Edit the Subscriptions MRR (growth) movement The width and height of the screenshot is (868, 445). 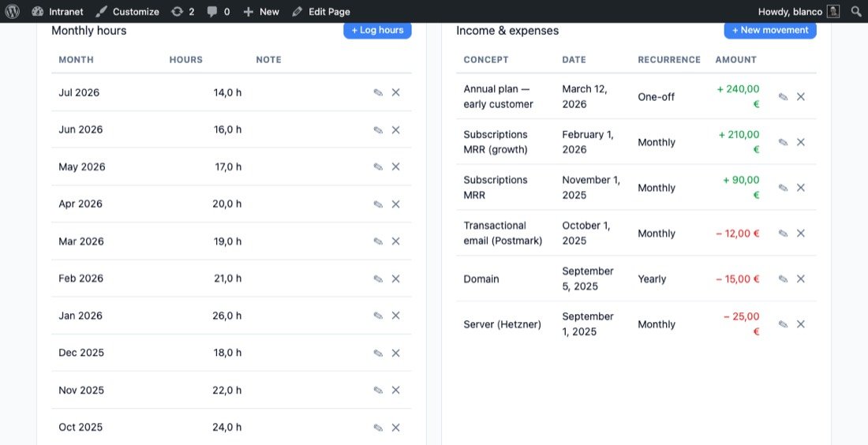784,142
